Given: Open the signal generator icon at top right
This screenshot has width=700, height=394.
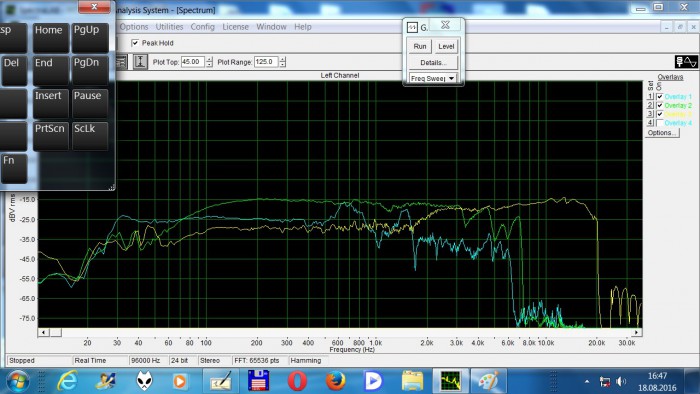Looking at the screenshot, I should 686,62.
